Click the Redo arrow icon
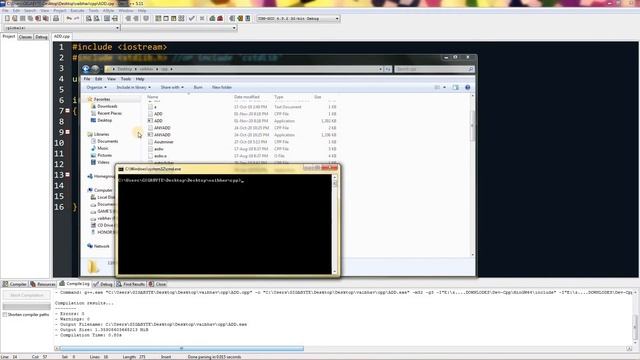Screen dimensions: 640x360 pos(76,18)
